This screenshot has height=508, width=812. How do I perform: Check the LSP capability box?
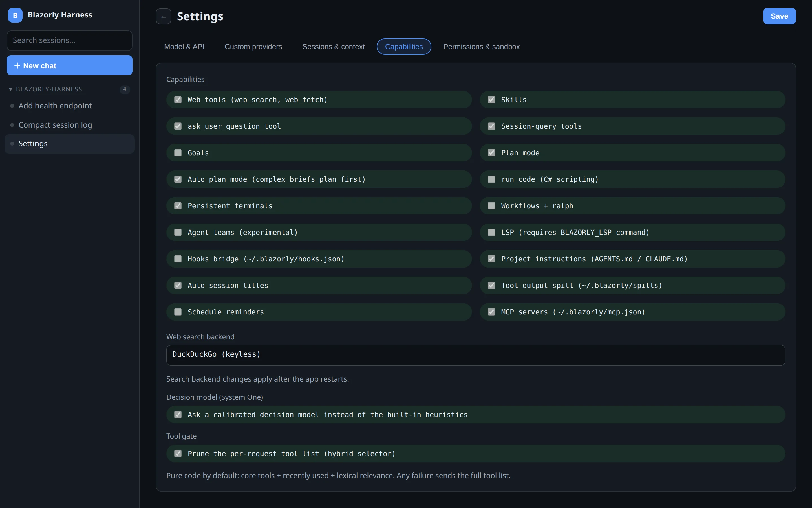[491, 233]
